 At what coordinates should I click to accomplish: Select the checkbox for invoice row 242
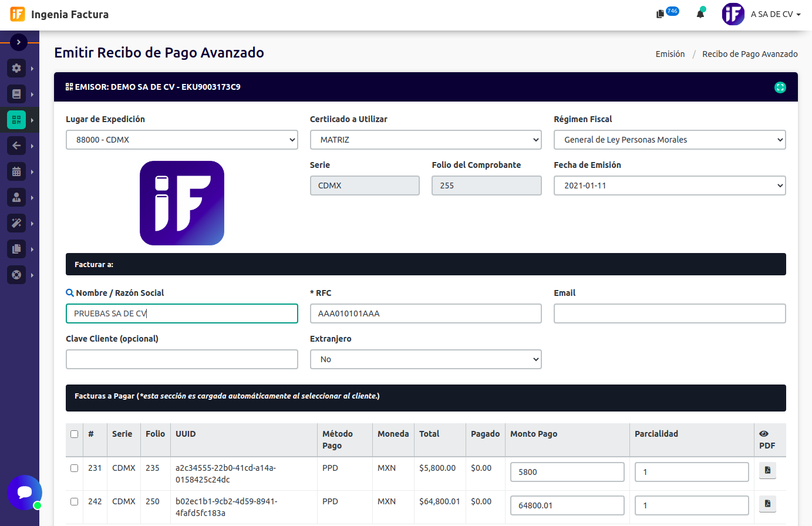(74, 502)
